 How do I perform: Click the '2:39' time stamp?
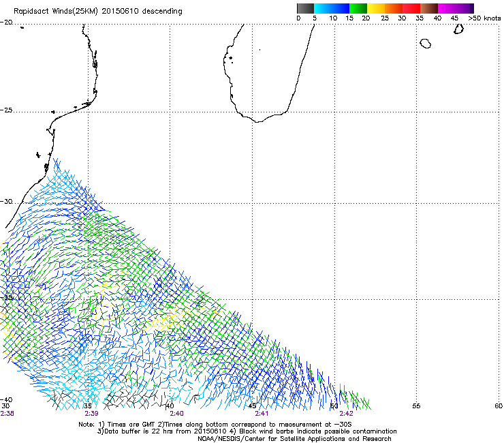[92, 414]
